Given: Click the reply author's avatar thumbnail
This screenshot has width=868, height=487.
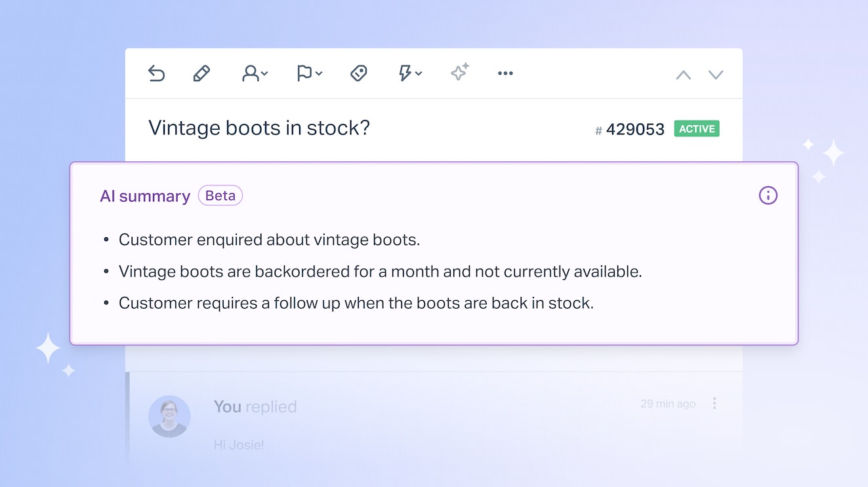Looking at the screenshot, I should 170,416.
